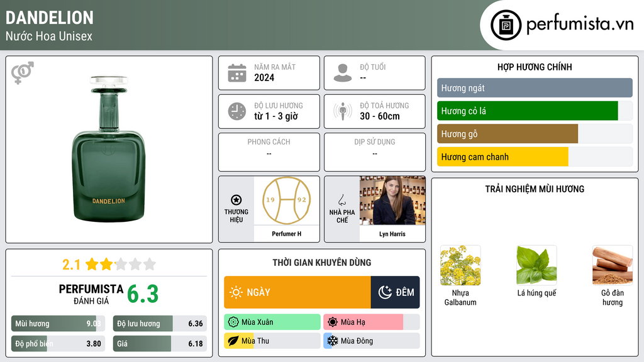Click the Nước Hoa Unisex subtitle

click(49, 36)
